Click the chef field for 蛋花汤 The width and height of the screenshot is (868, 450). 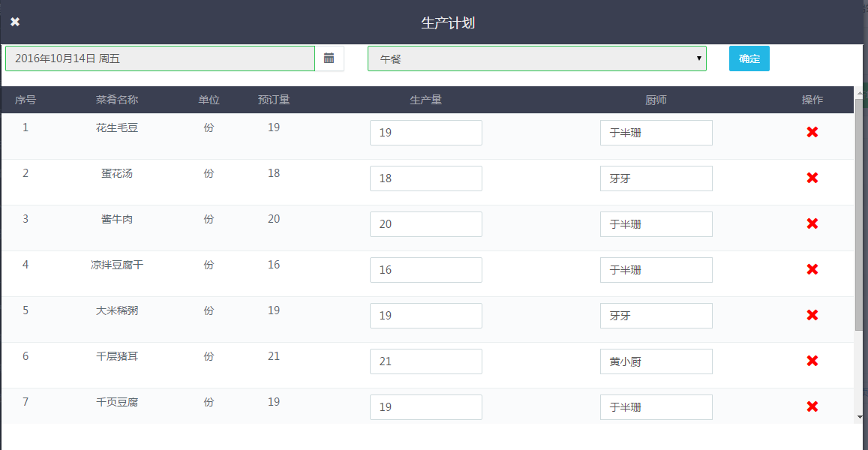pos(656,178)
